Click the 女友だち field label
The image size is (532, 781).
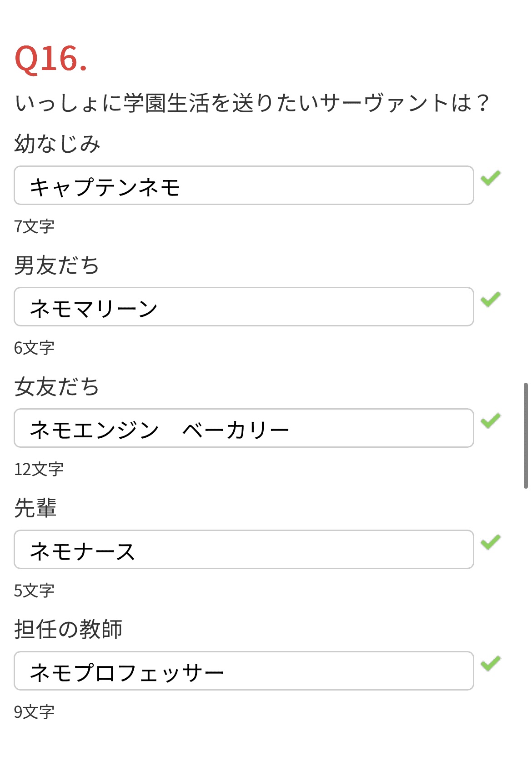[57, 387]
